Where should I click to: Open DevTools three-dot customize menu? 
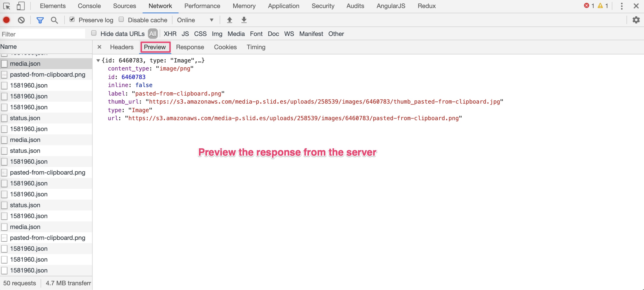[x=621, y=6]
